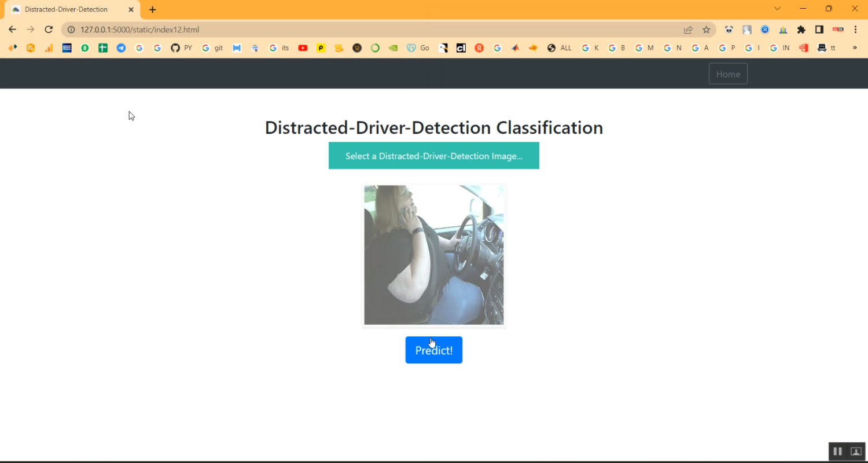
Task: Bookmark this page using the star
Action: pos(706,30)
